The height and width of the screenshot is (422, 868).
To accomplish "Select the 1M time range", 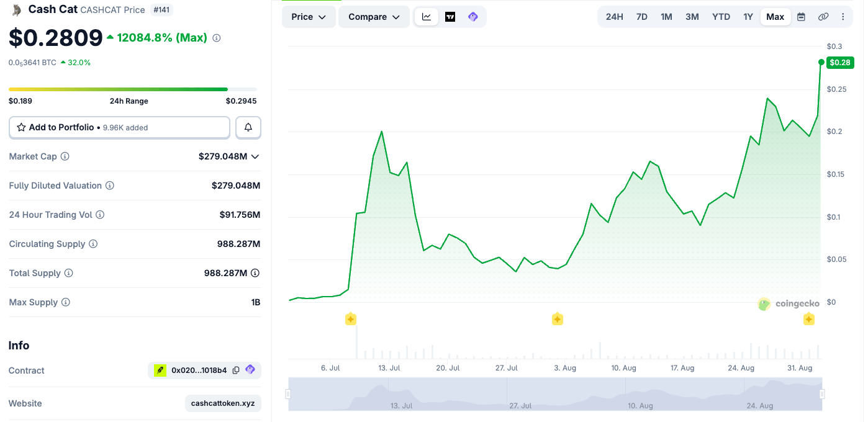I will 666,17.
